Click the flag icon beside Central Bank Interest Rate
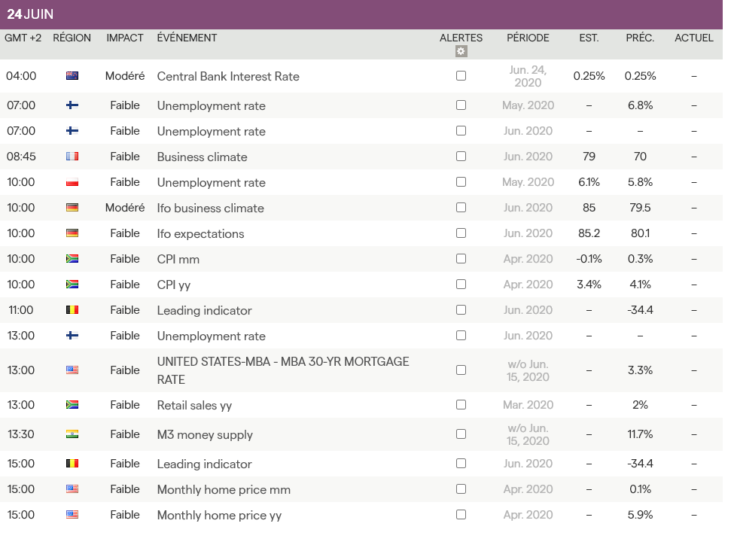 click(72, 76)
